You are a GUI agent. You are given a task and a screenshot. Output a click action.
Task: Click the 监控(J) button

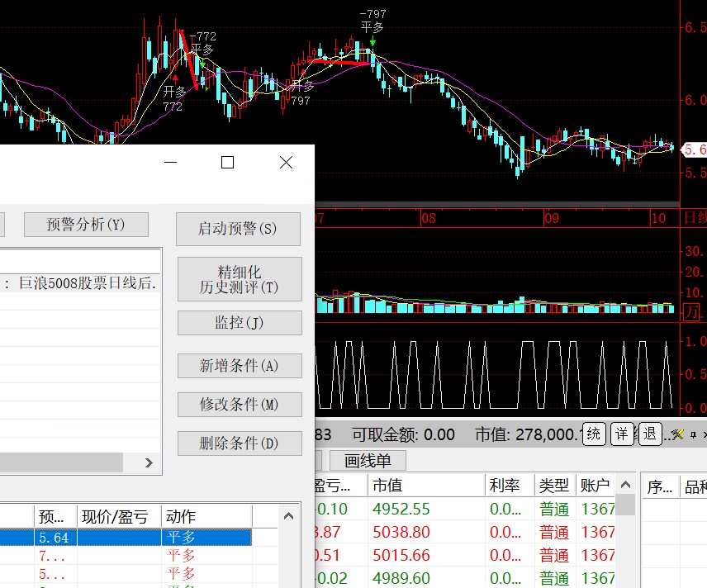coord(240,322)
